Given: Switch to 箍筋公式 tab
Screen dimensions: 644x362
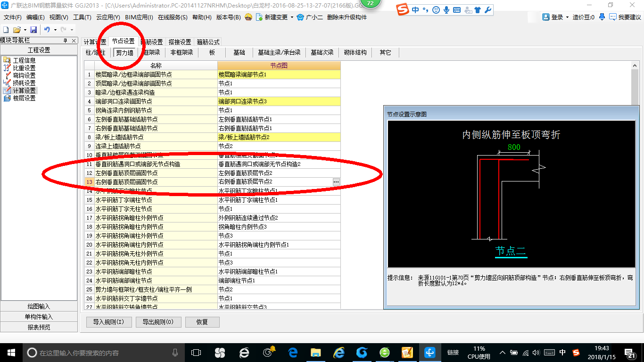Looking at the screenshot, I should [x=208, y=42].
